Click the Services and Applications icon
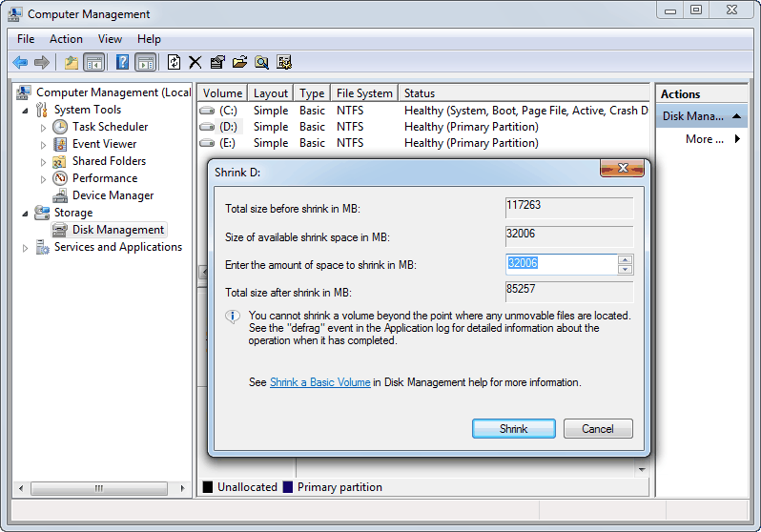 42,247
